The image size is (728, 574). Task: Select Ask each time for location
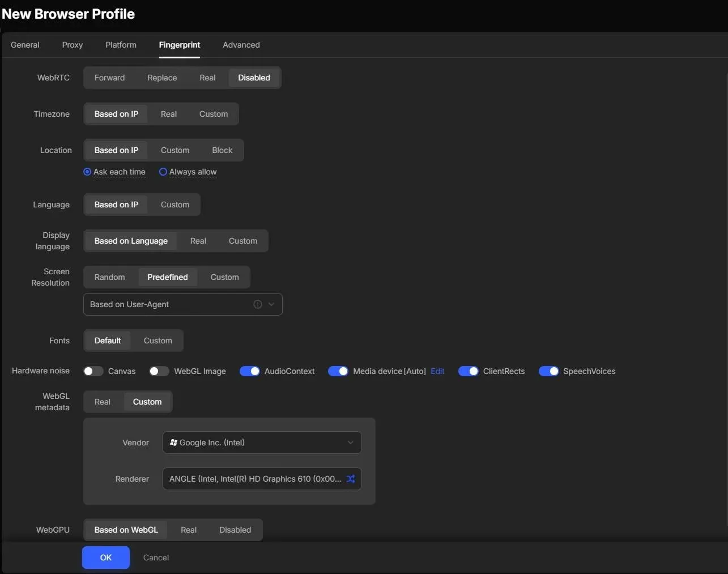coord(87,172)
